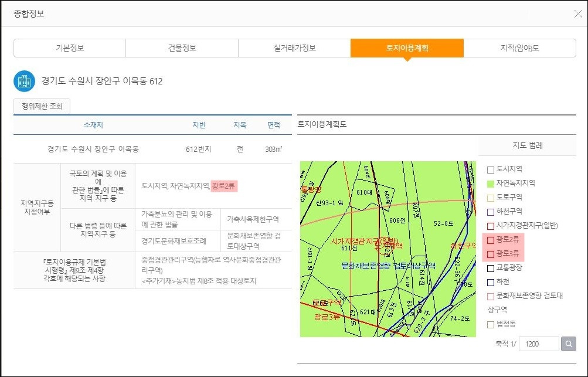Click the 문화재보존영향 검토대상구역 legend box
Viewport: 588px width, 377px height.
click(x=491, y=296)
